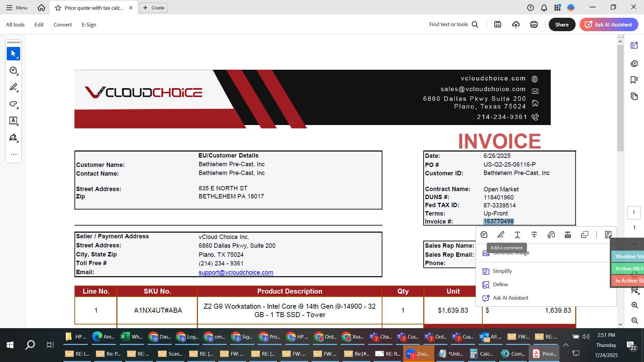Click the highlighted invoice number 163770498
Image resolution: width=644 pixels, height=362 pixels.
pos(498,221)
